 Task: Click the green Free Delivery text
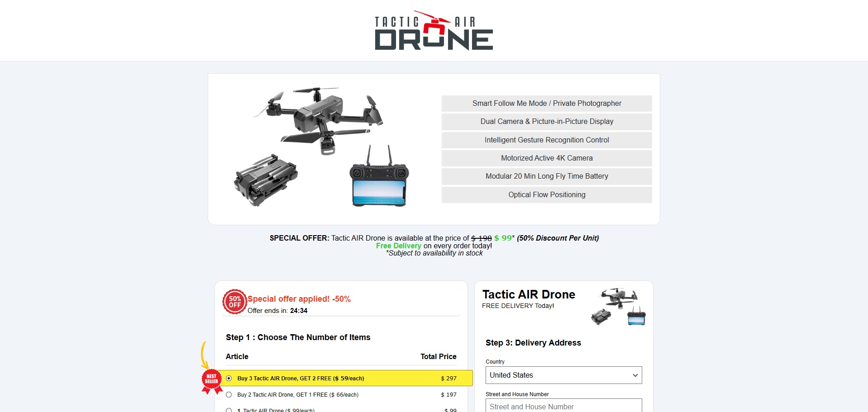tap(398, 246)
